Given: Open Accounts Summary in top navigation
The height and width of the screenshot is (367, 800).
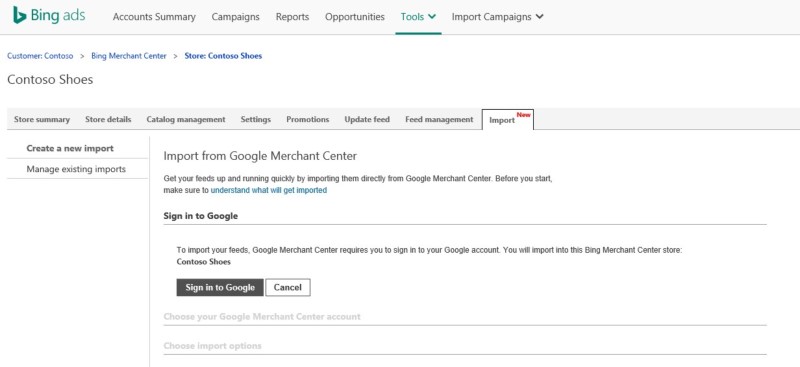Looking at the screenshot, I should (154, 17).
